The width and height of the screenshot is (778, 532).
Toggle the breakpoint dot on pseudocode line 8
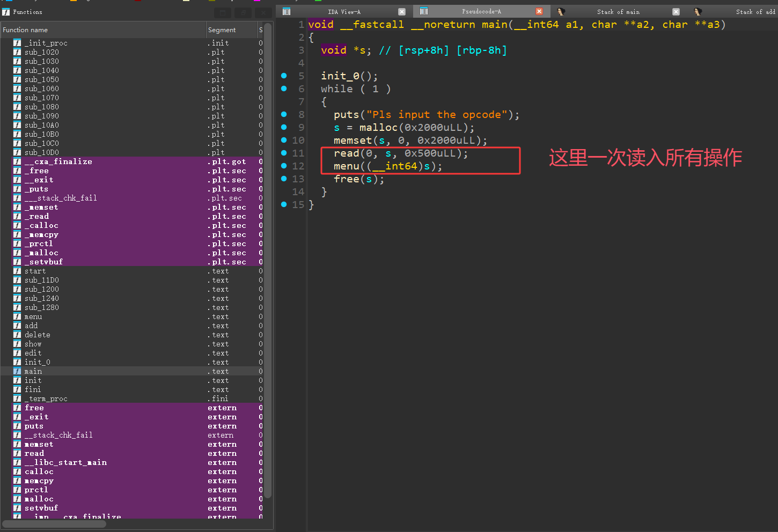(x=284, y=114)
